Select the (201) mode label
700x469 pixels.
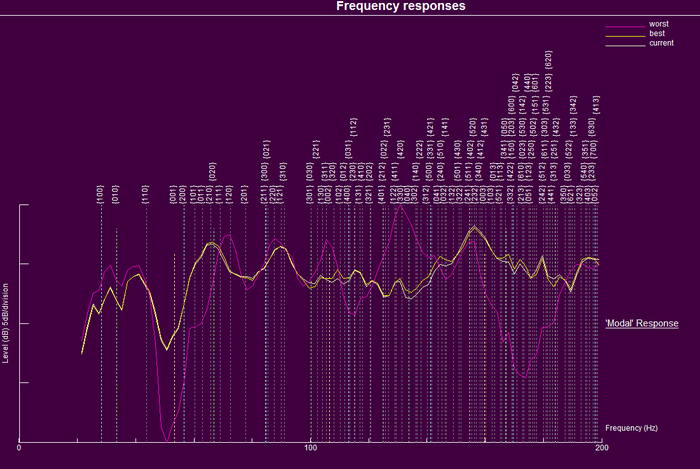tap(244, 194)
